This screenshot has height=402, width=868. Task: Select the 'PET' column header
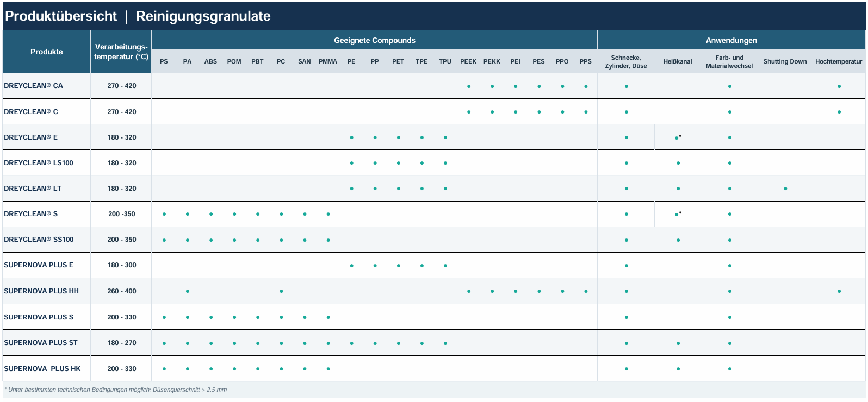[398, 61]
